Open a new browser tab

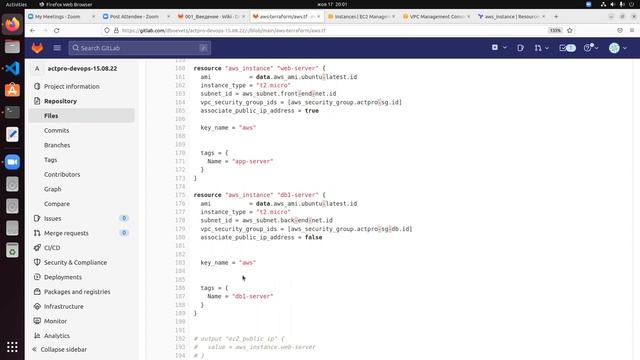point(556,17)
